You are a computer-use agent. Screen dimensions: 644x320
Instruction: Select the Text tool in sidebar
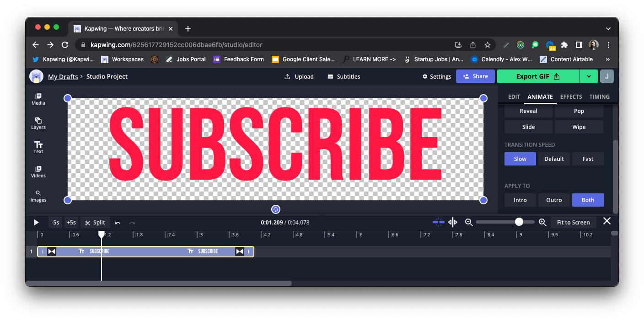point(38,147)
